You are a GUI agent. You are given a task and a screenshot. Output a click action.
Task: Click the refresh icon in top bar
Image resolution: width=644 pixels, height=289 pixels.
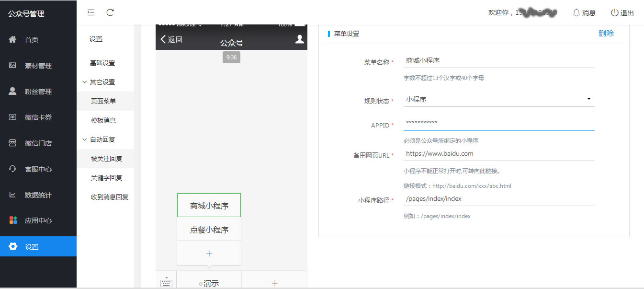110,12
